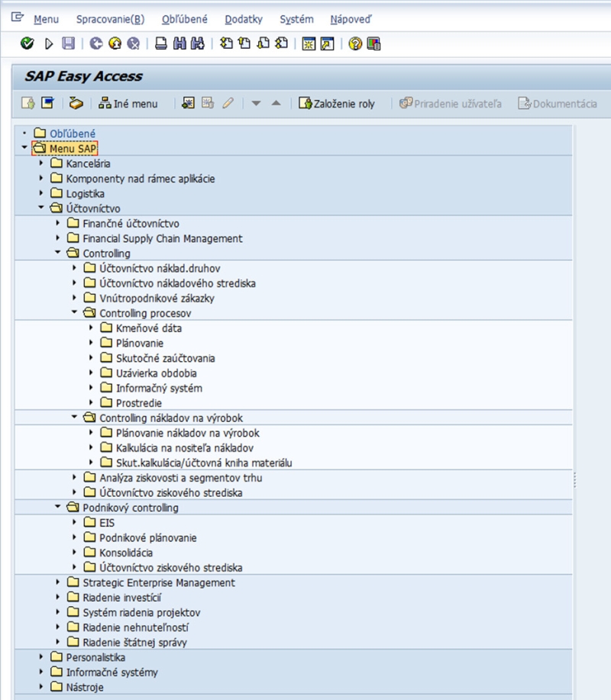Open the Systém menu
Viewport: 611px width, 700px height.
296,19
